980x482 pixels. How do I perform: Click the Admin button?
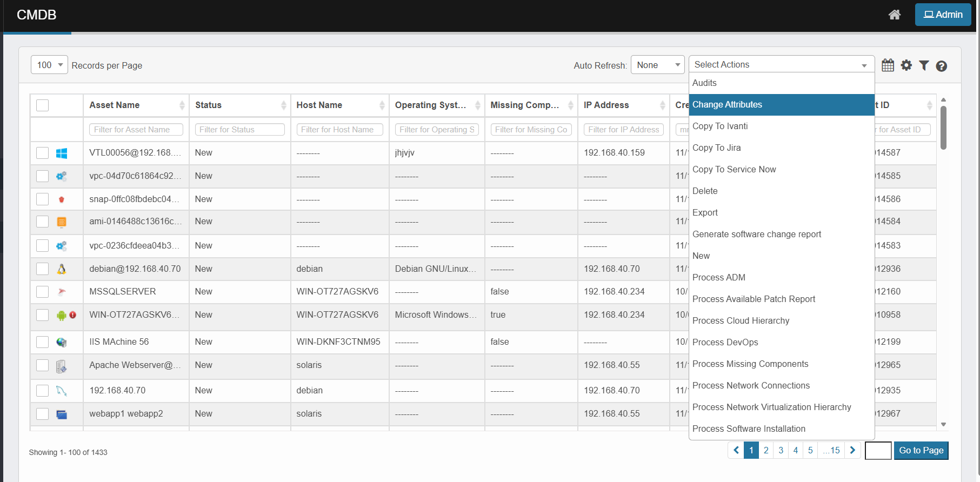[x=943, y=15]
